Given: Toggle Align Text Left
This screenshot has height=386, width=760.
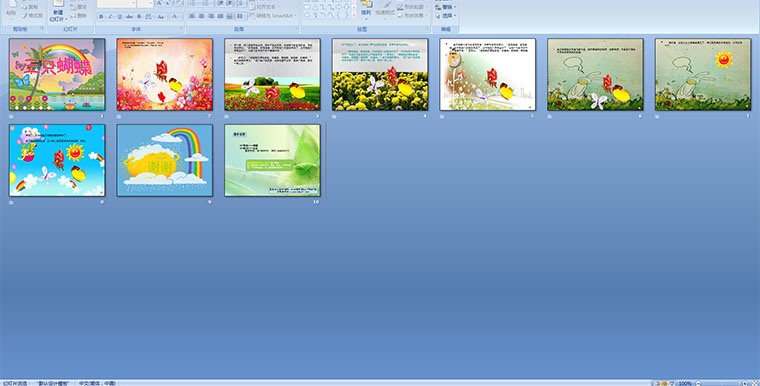Looking at the screenshot, I should pyautogui.click(x=192, y=16).
